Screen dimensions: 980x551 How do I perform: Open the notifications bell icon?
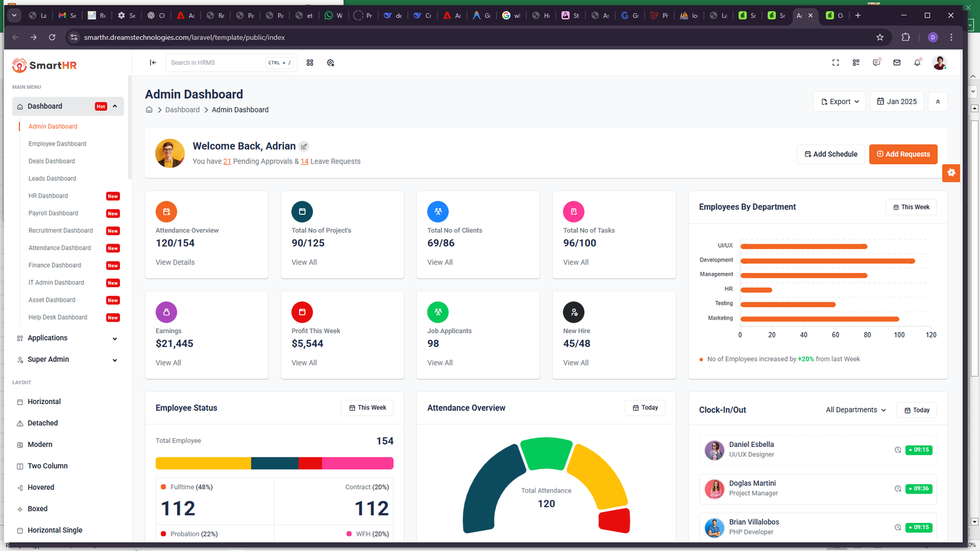[917, 62]
